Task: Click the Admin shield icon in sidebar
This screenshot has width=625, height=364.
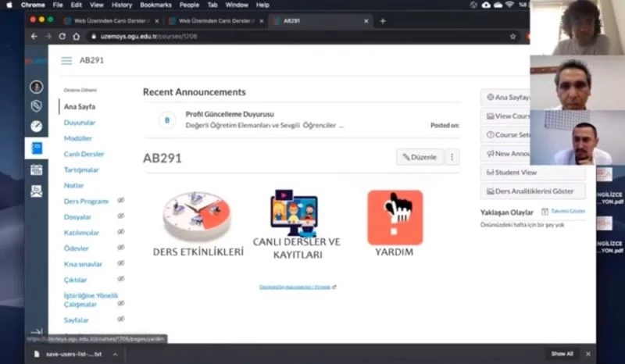Action: (x=36, y=106)
